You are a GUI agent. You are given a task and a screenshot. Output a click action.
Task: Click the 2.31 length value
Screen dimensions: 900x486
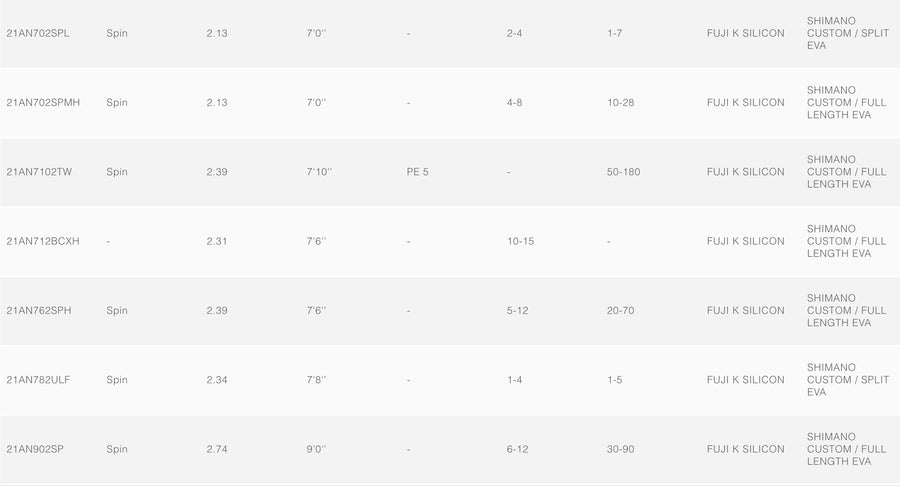(x=217, y=241)
